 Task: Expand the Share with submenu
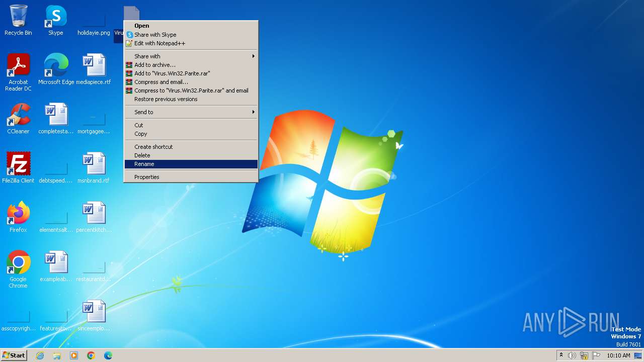click(x=191, y=56)
